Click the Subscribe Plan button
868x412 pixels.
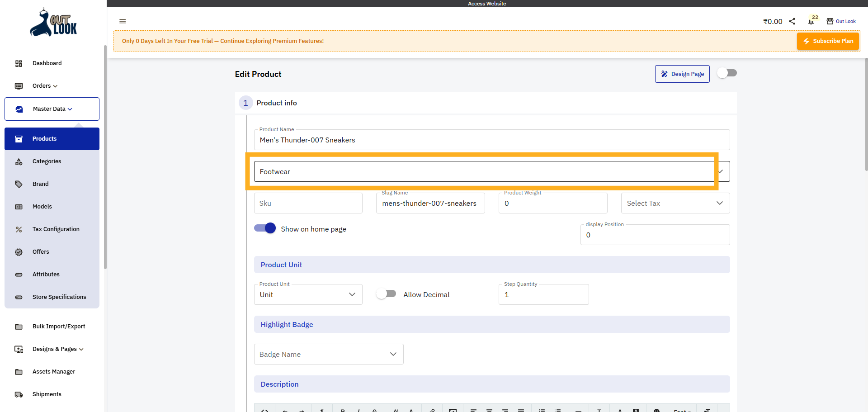tap(828, 41)
